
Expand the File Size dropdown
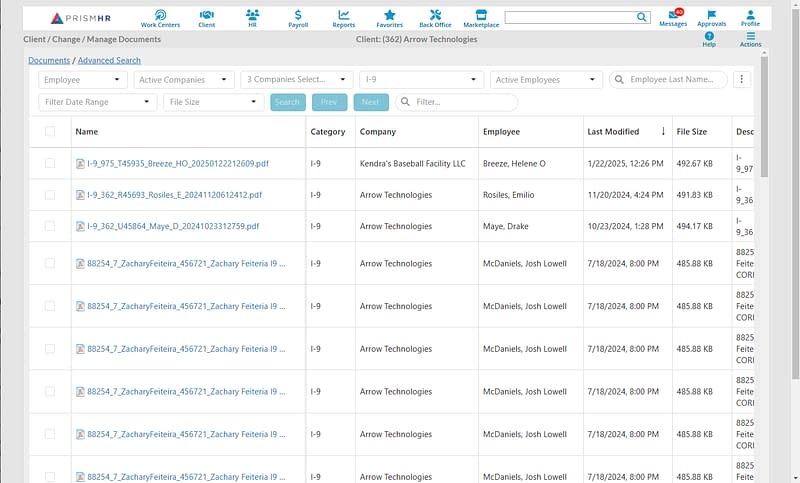point(214,102)
